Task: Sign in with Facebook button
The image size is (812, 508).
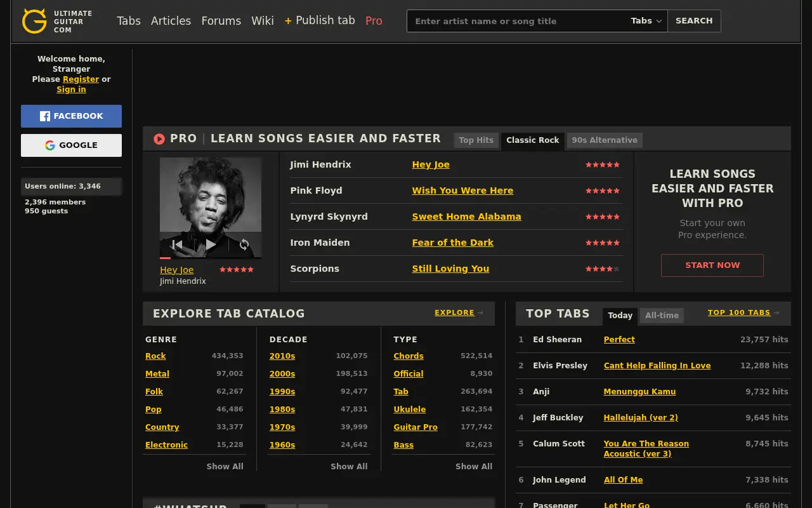Action: coord(71,116)
